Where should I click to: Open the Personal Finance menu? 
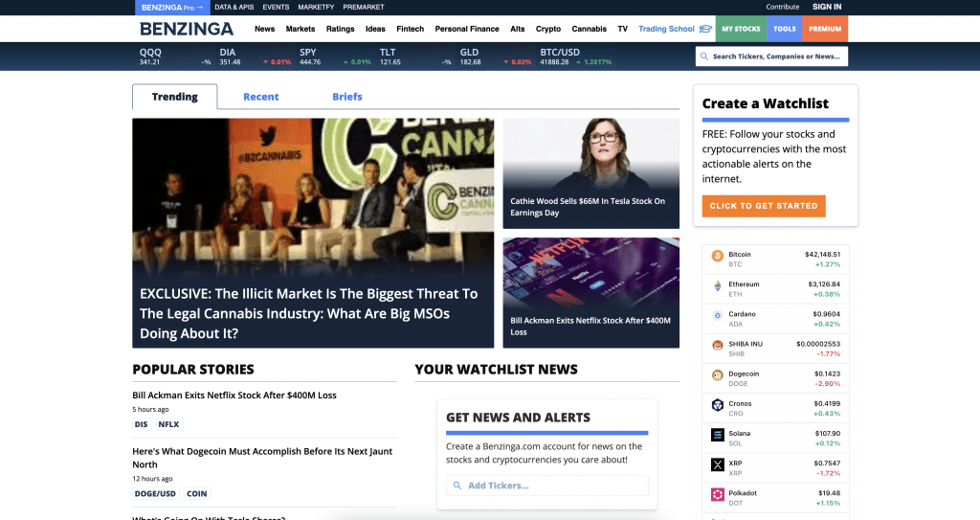pos(467,29)
